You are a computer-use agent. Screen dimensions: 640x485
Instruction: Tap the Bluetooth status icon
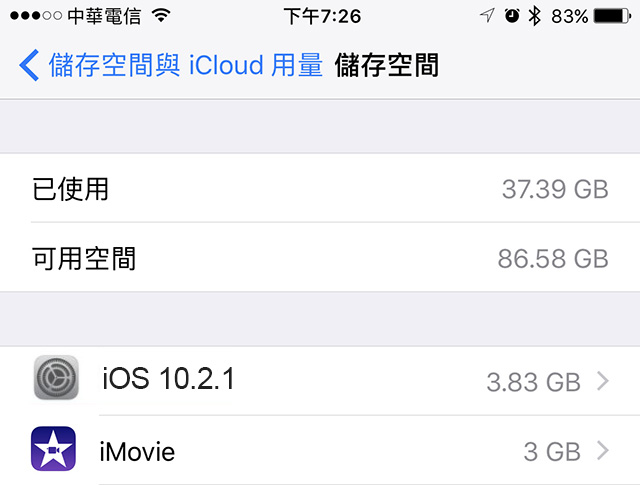point(534,16)
